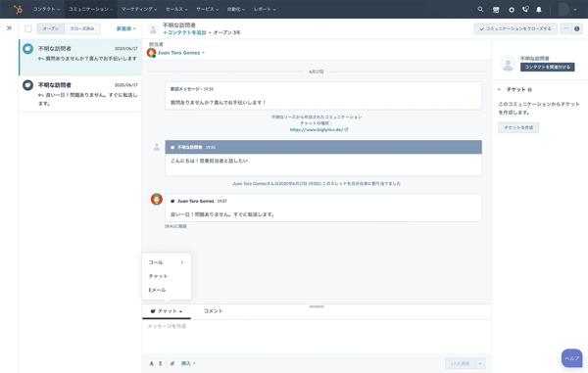
Task: Expand the sidebar with double-chevron icon
Action: tap(9, 27)
